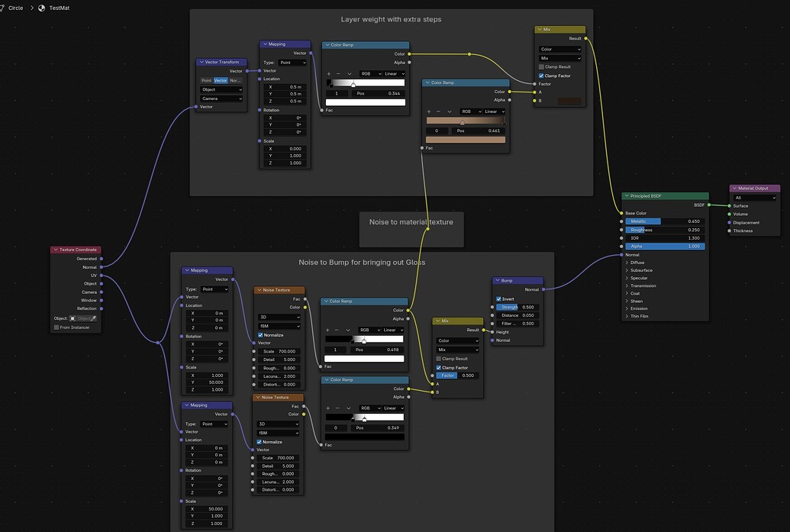
Task: Click the Pos 0.344 field on Color Ramp
Action: coord(379,93)
